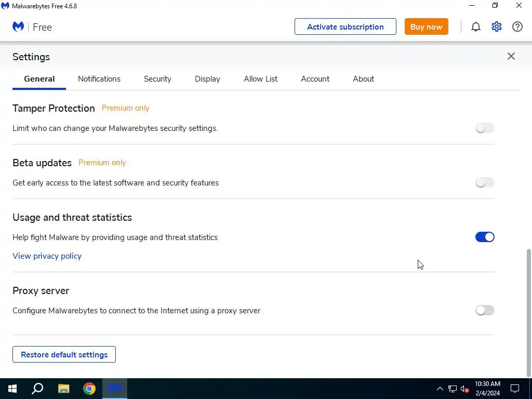Switch to the Notifications tab
Screen dimensions: 532x399
click(x=99, y=79)
